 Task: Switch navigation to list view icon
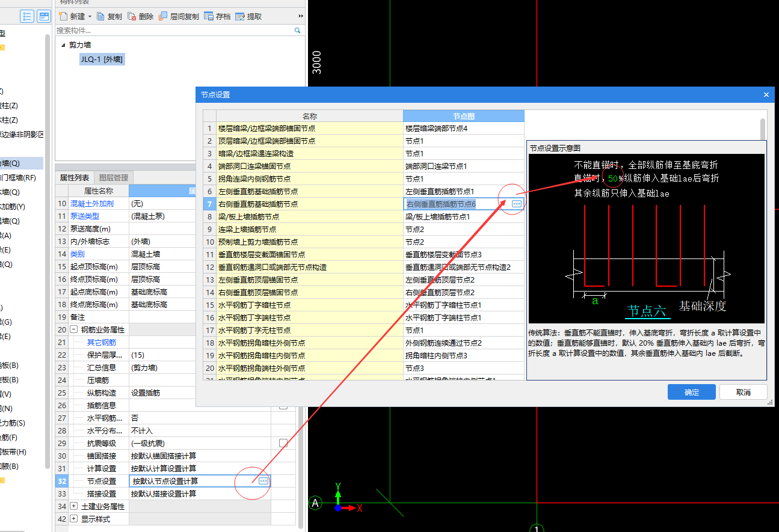(x=27, y=16)
